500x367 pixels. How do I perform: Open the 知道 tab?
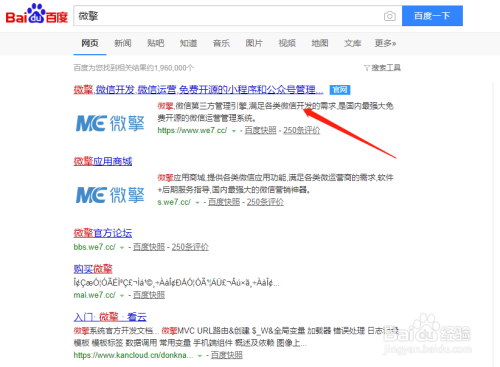[188, 43]
